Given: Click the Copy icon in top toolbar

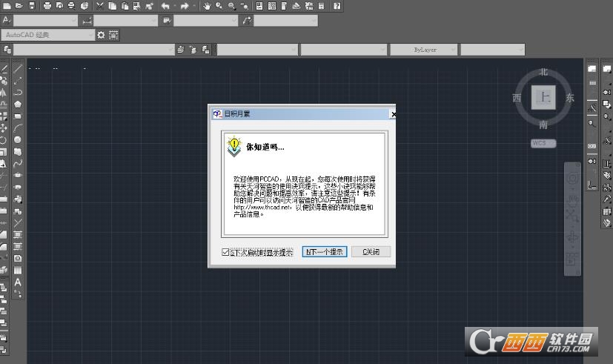Looking at the screenshot, I should click(x=112, y=6).
